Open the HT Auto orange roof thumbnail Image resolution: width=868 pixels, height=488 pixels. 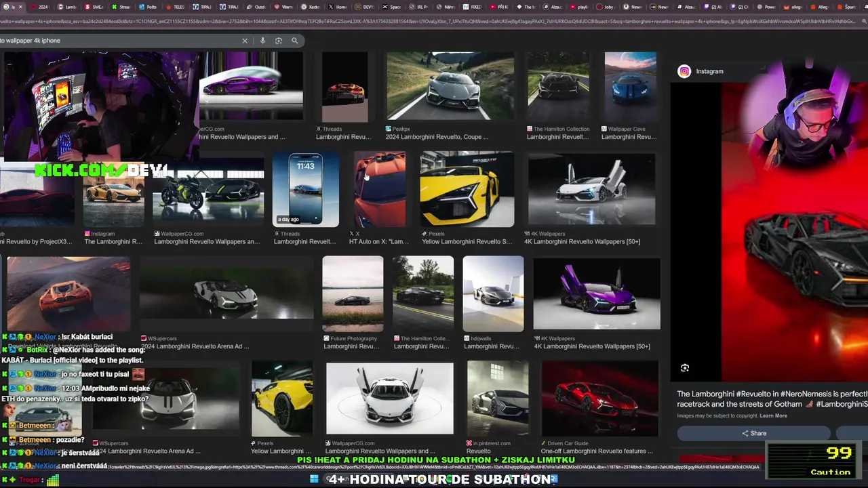(x=380, y=189)
